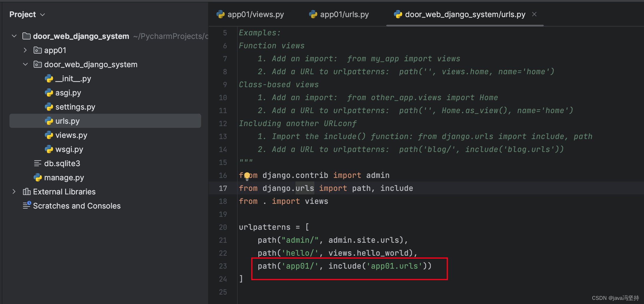The width and height of the screenshot is (644, 304).
Task: Click the External Libraries icon
Action: [27, 192]
